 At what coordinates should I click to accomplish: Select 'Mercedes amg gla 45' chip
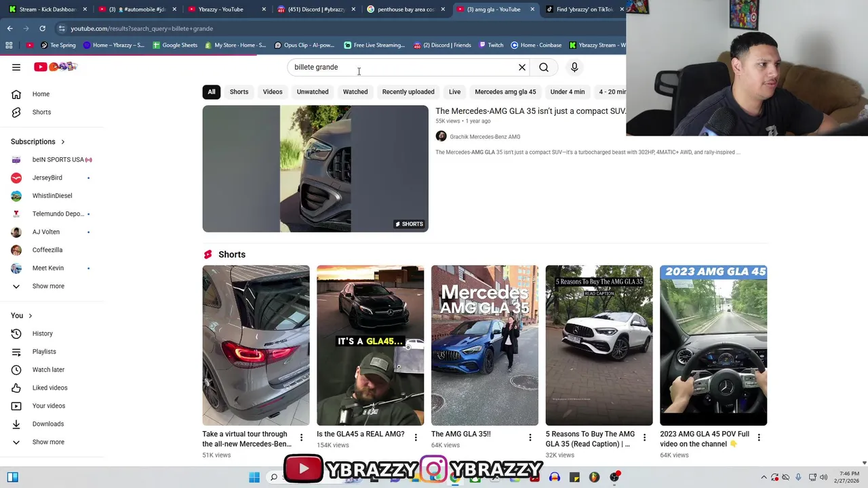click(505, 91)
